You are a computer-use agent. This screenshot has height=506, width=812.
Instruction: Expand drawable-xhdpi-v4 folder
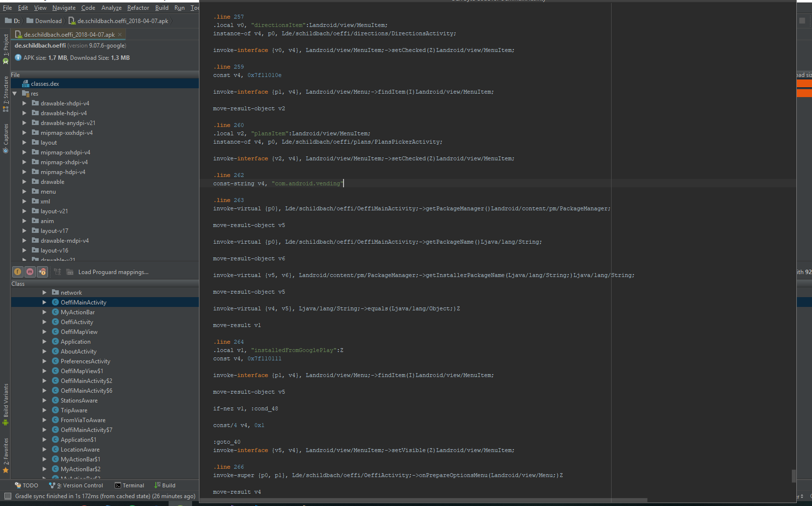tap(25, 103)
